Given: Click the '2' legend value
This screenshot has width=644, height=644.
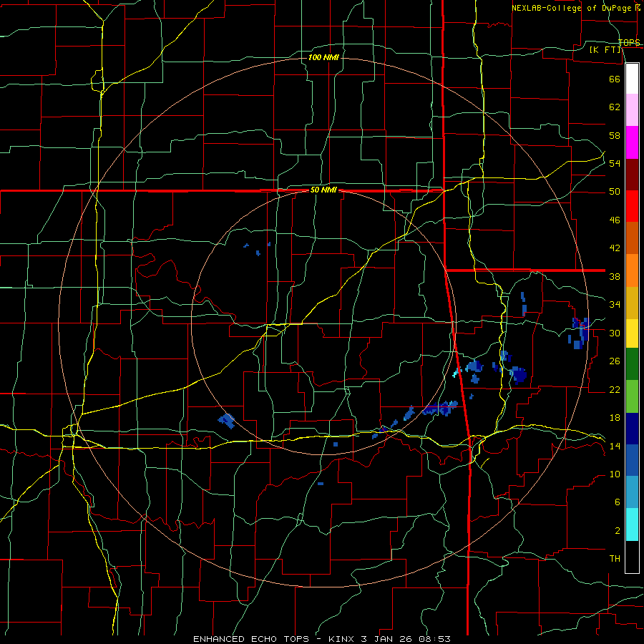Looking at the screenshot, I should pos(617,531).
